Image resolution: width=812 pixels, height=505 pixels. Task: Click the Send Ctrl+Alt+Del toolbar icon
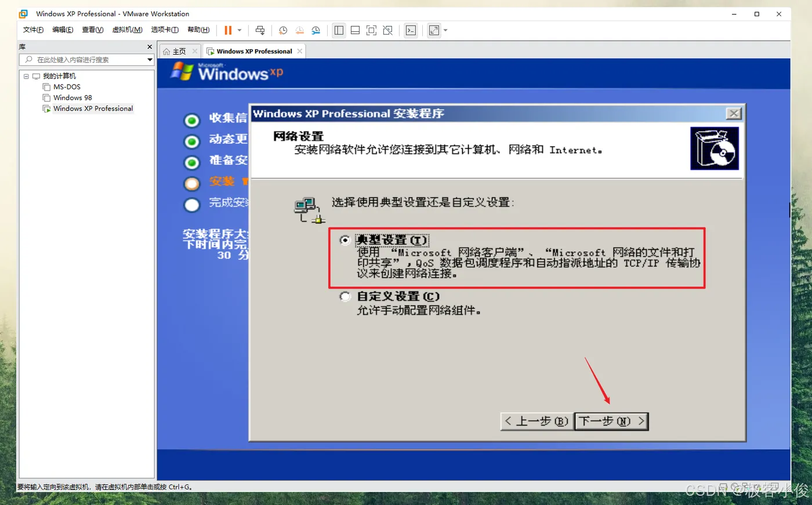[x=260, y=30]
